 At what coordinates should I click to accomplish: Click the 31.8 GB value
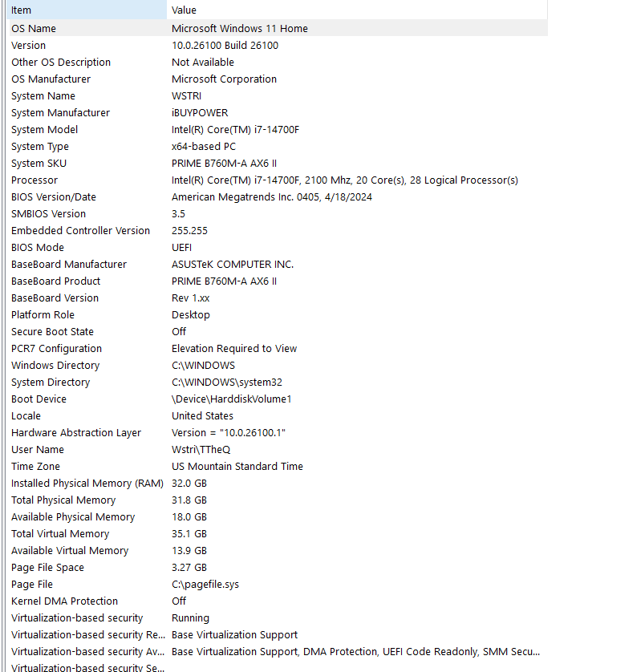coord(189,500)
